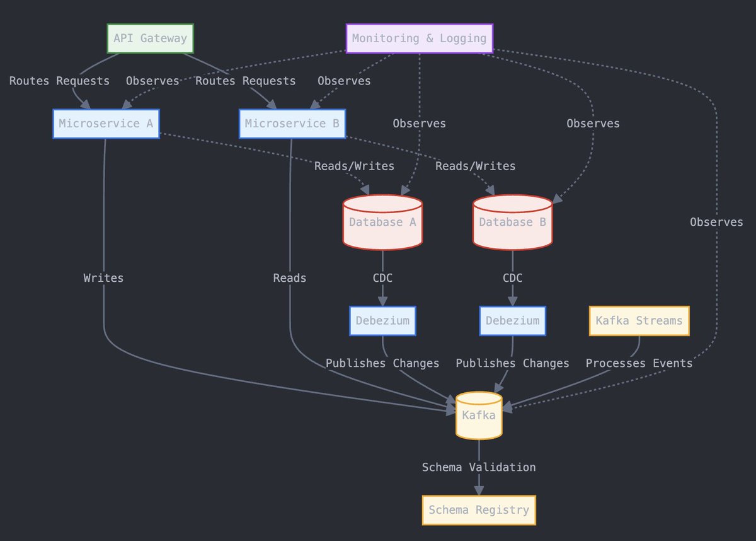The image size is (756, 541).
Task: Click Publishes Changes label under left Debezium
Action: pyautogui.click(x=382, y=363)
